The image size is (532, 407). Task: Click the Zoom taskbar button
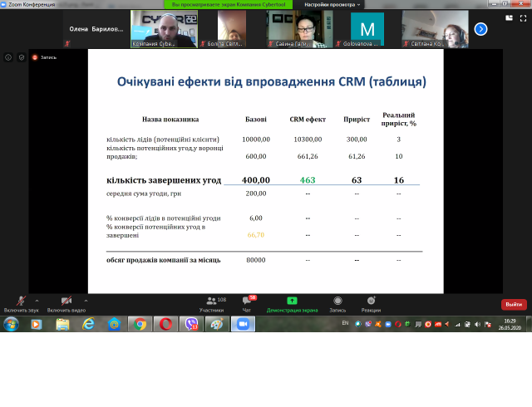point(243,324)
